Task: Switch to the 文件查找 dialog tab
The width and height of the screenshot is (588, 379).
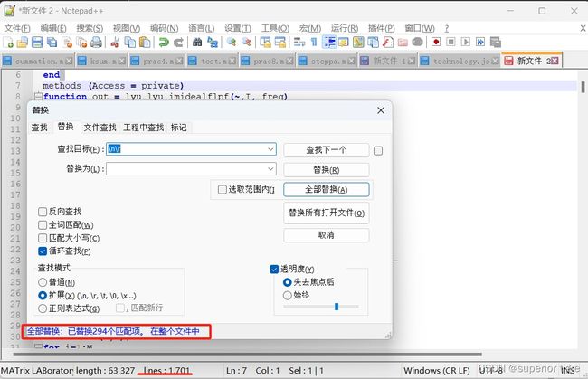Action: (x=100, y=128)
